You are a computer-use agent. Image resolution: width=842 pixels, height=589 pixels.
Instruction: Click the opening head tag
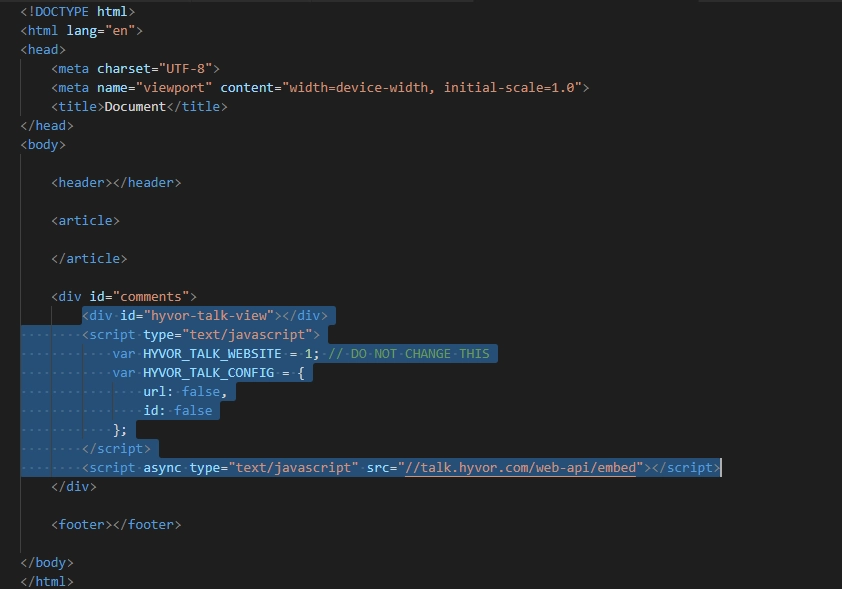tap(43, 50)
